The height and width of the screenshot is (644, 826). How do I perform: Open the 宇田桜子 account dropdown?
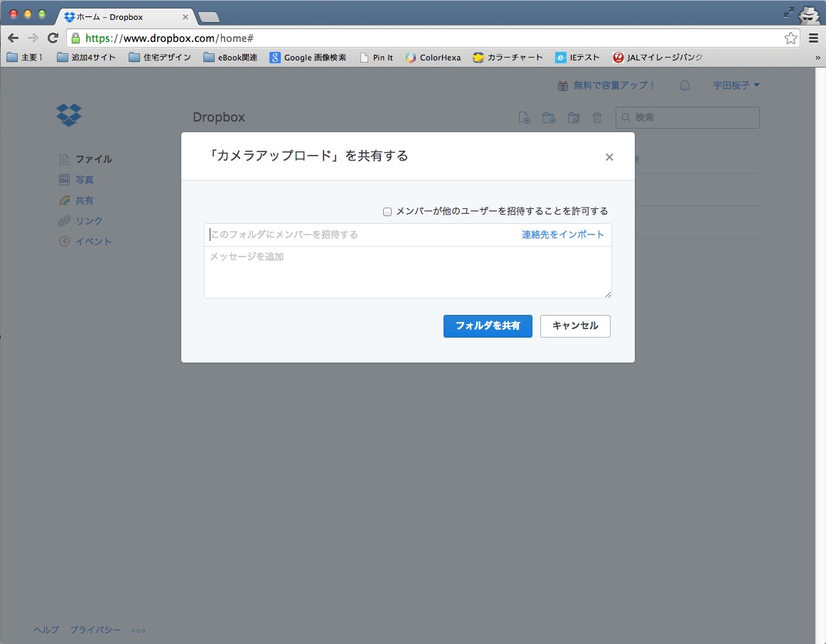point(736,85)
